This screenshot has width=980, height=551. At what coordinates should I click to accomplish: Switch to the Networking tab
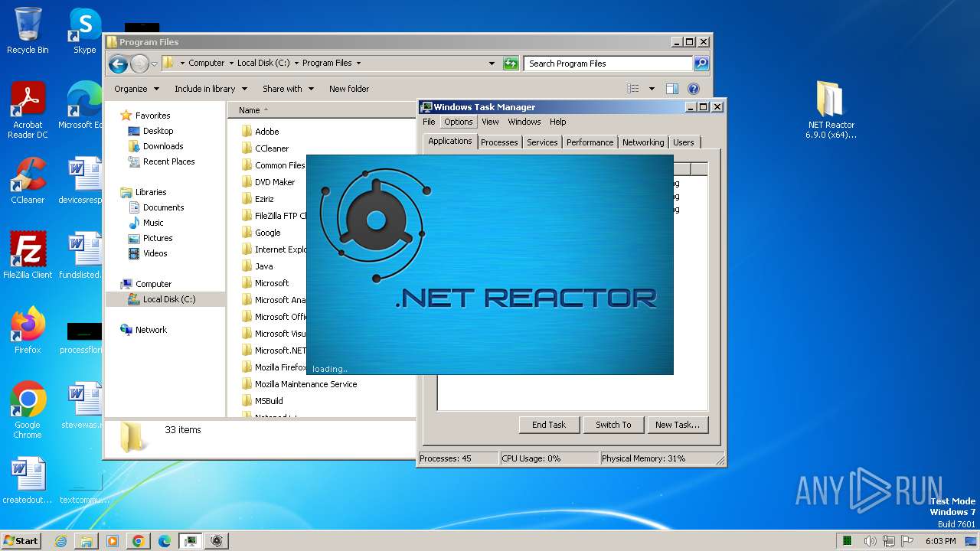pos(643,142)
